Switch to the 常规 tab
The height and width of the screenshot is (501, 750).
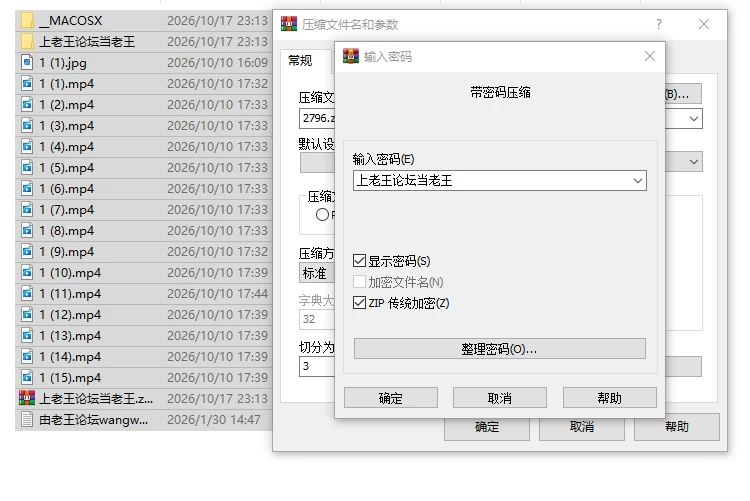pos(300,61)
